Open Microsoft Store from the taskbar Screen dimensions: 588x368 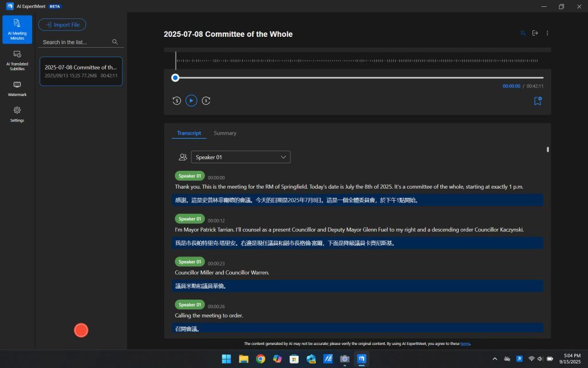(294, 359)
